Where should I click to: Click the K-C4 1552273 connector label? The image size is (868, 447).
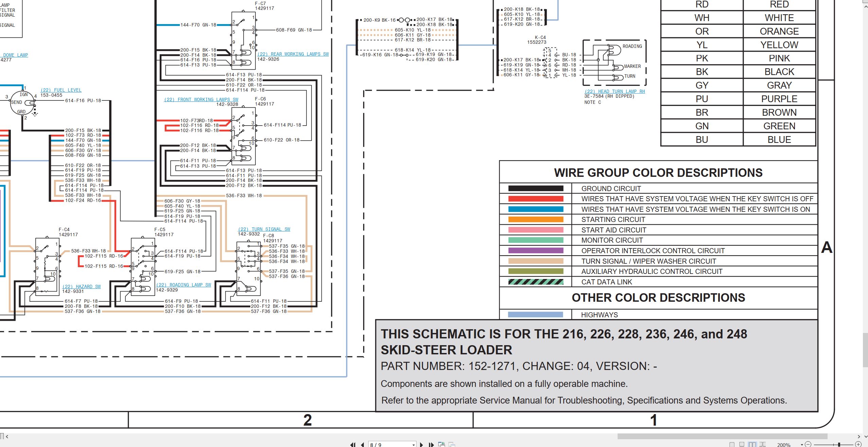pos(537,40)
